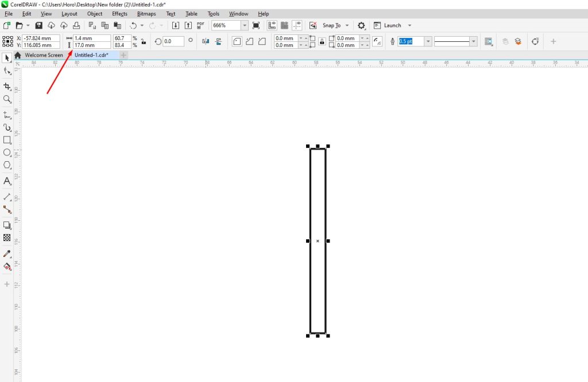Toggle the lock ratio padlock on property bar

[x=322, y=41]
